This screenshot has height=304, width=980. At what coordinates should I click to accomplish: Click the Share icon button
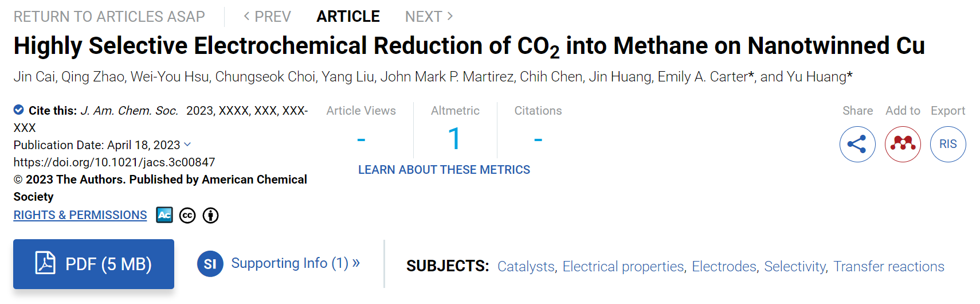pyautogui.click(x=857, y=144)
